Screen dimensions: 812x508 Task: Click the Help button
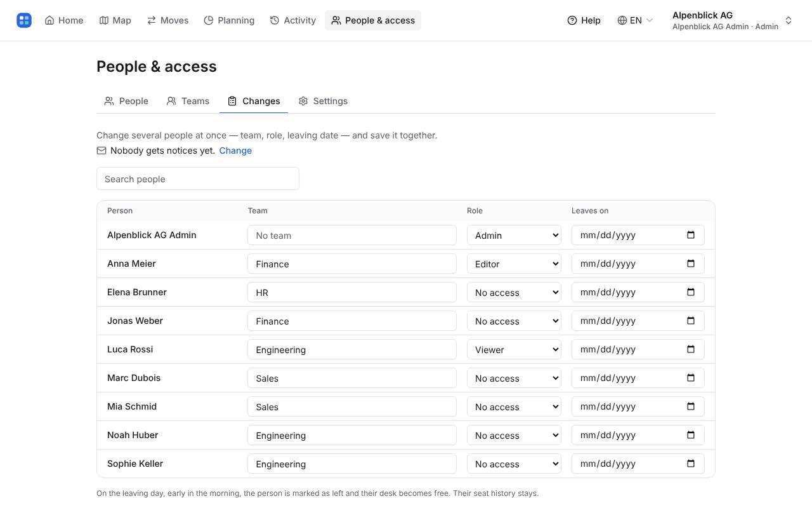(x=584, y=20)
